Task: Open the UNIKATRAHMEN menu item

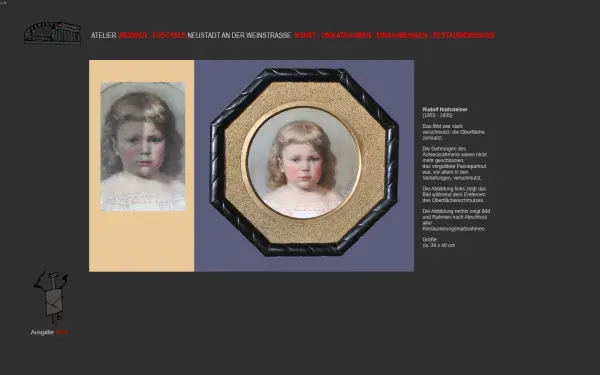Action: click(x=346, y=35)
